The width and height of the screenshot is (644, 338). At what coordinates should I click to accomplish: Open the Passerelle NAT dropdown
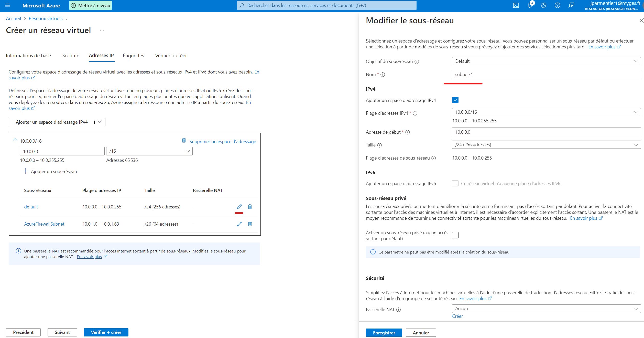tap(546, 309)
